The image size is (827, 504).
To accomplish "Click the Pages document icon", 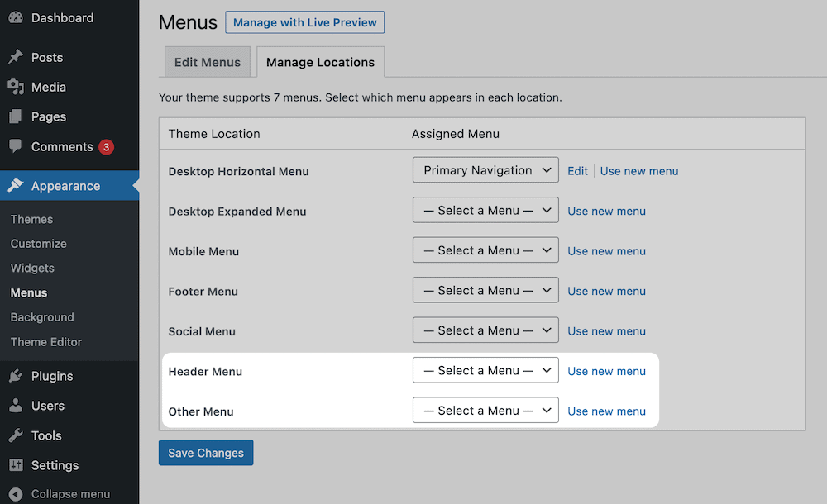I will tap(16, 117).
